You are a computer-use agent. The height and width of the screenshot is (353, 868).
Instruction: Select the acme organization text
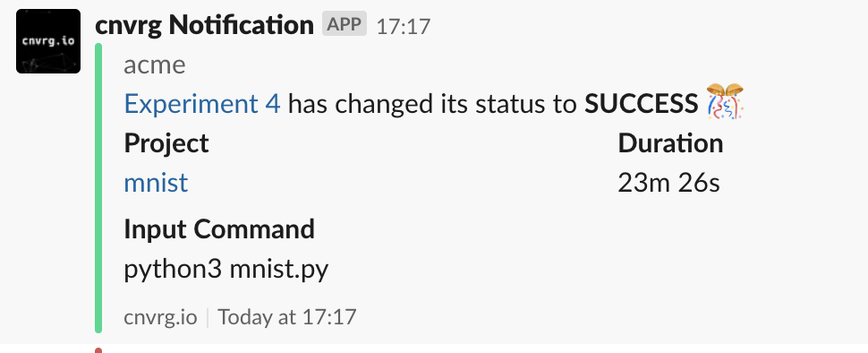[x=155, y=65]
